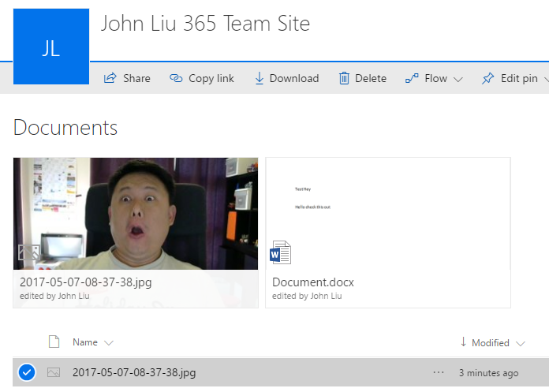Open the Modified column dropdown

[520, 343]
